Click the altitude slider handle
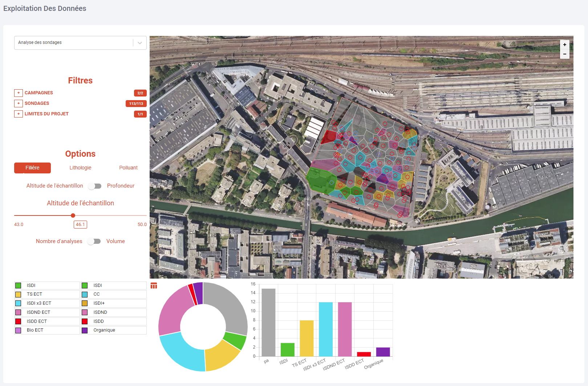Screen dimensions: 588x386 click(x=73, y=215)
